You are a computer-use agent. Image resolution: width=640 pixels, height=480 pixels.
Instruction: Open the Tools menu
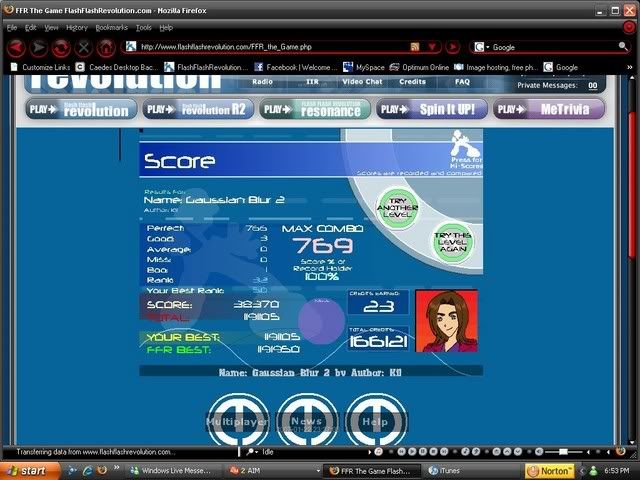[x=144, y=27]
